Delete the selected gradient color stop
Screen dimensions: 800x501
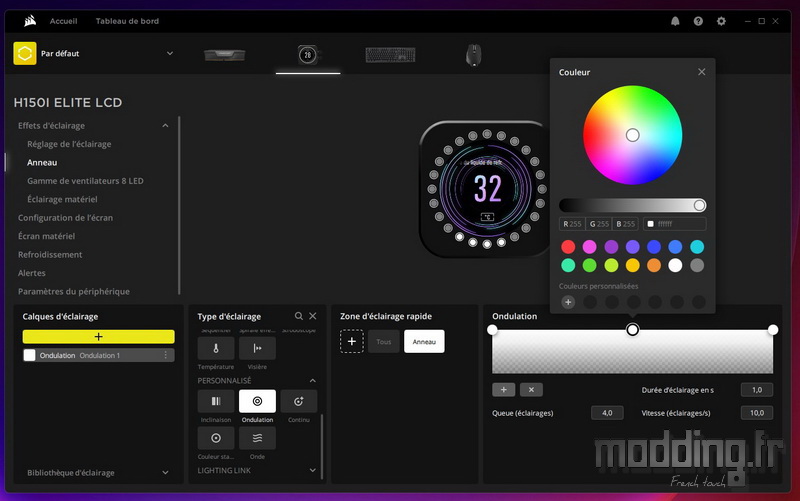[x=531, y=390]
